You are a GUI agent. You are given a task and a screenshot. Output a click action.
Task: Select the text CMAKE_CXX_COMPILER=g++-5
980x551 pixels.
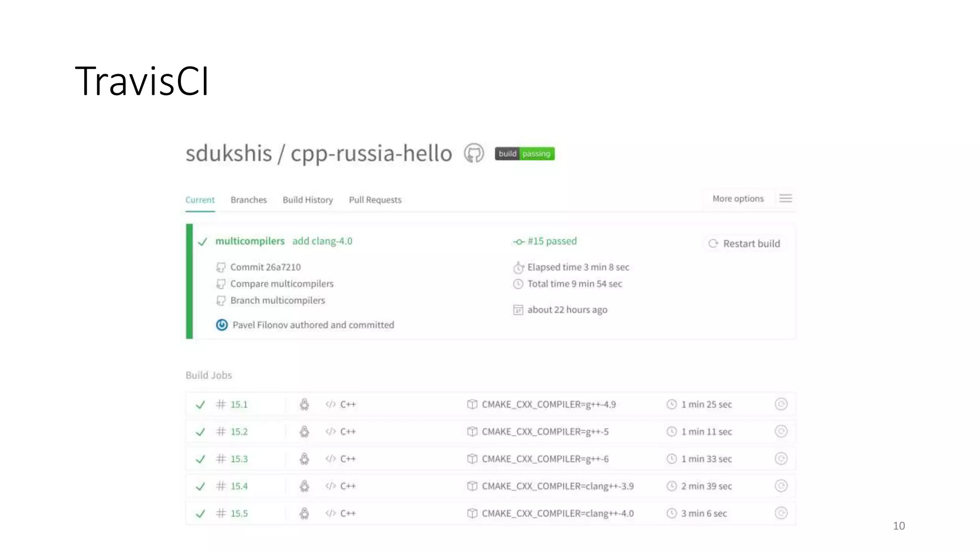click(545, 432)
